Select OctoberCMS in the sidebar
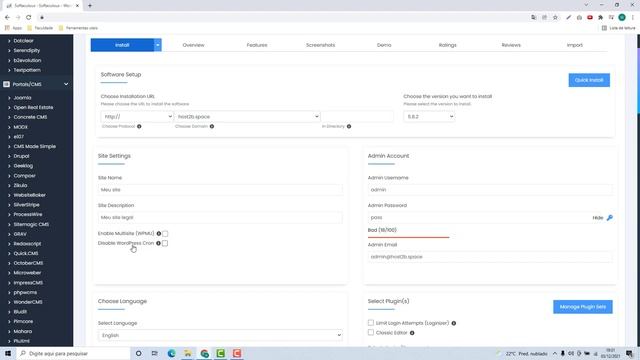Image resolution: width=640 pixels, height=360 pixels. [28, 263]
